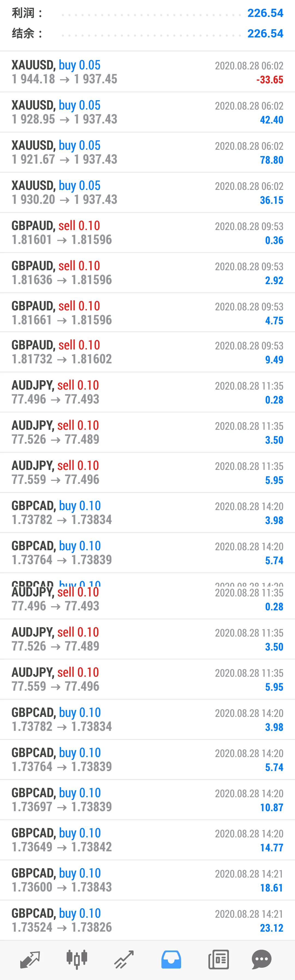Tap GBPAUD sell trade with 9.49 profit
The image size is (295, 980).
tap(147, 352)
